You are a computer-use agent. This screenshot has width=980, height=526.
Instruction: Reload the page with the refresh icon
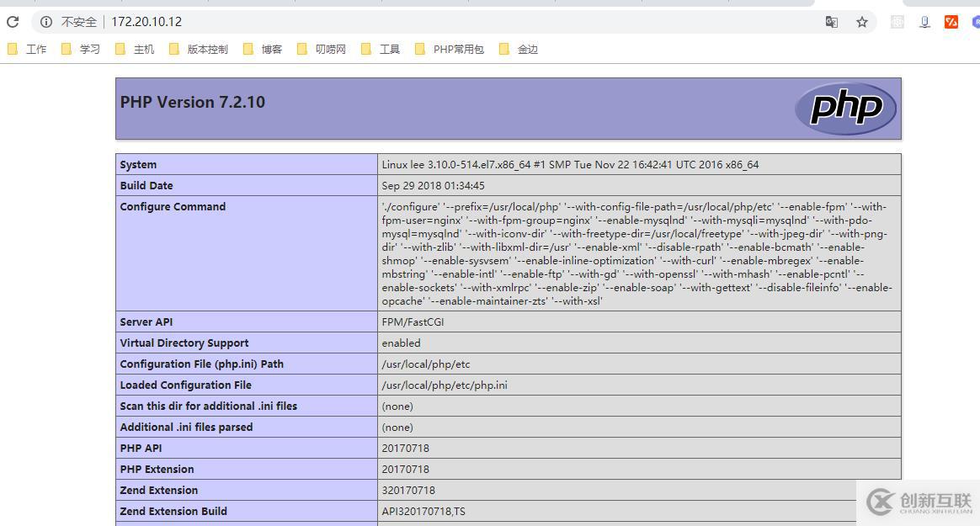13,22
